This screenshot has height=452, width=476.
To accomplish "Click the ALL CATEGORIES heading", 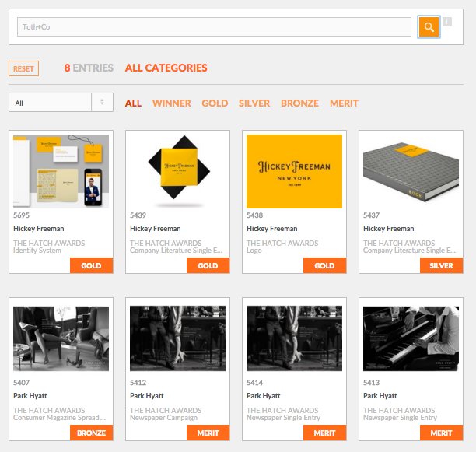I will tap(166, 68).
